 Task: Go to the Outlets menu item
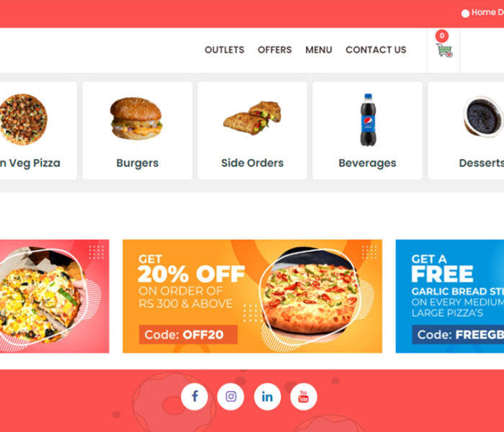[225, 50]
